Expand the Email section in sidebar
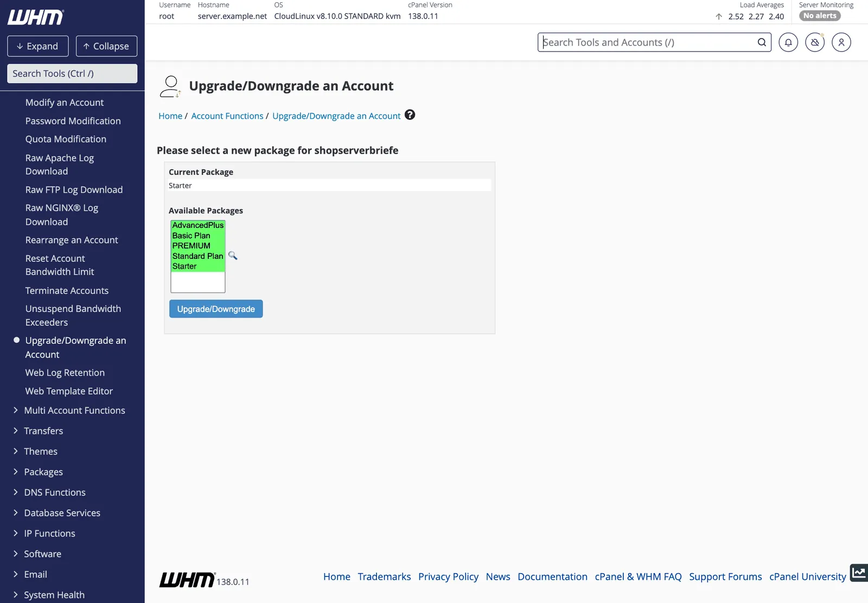Screen dimensions: 868x603 (30, 574)
